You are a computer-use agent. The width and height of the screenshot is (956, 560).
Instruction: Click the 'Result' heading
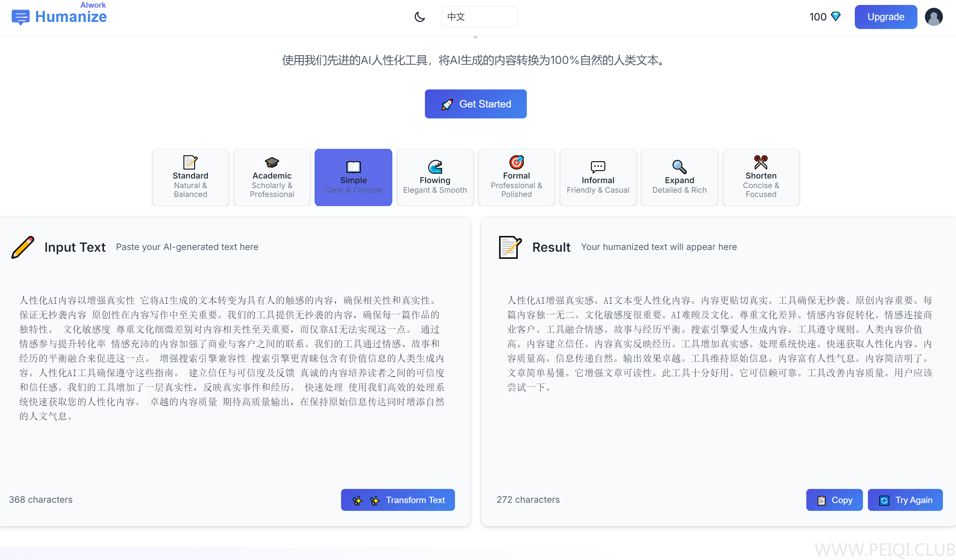coord(551,247)
